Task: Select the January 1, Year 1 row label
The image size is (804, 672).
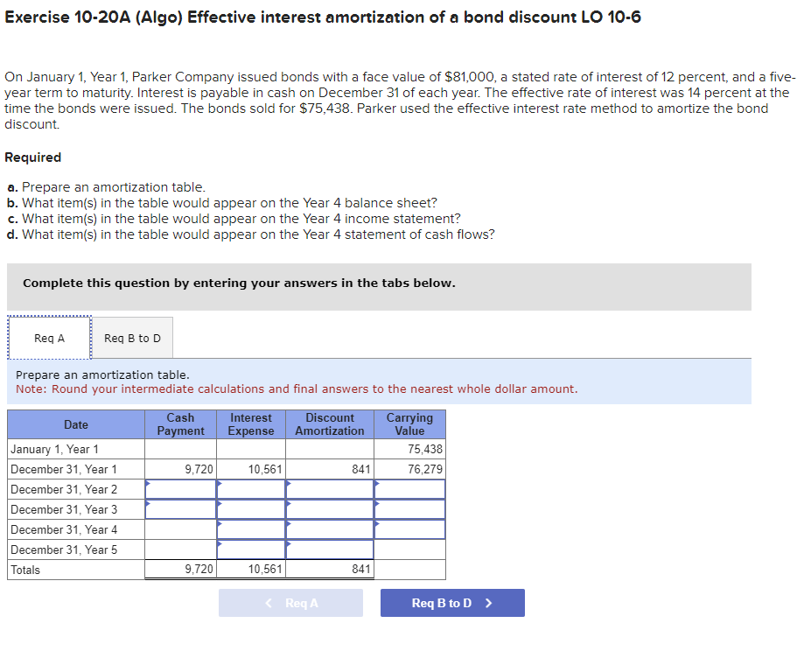Action: tap(52, 449)
